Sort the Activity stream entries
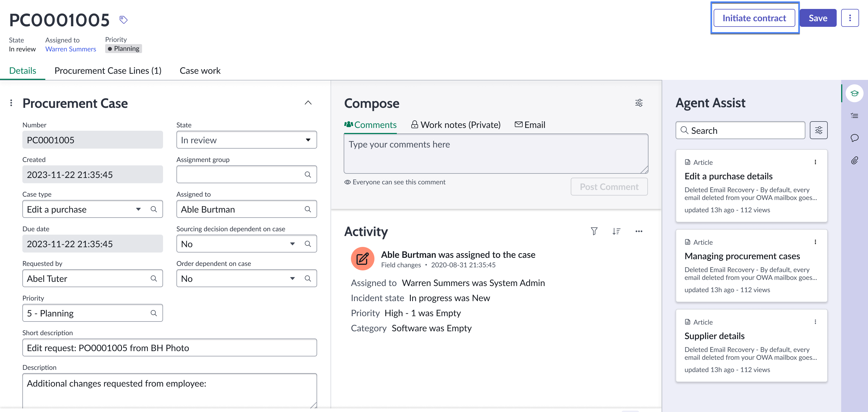868x412 pixels. click(x=616, y=231)
